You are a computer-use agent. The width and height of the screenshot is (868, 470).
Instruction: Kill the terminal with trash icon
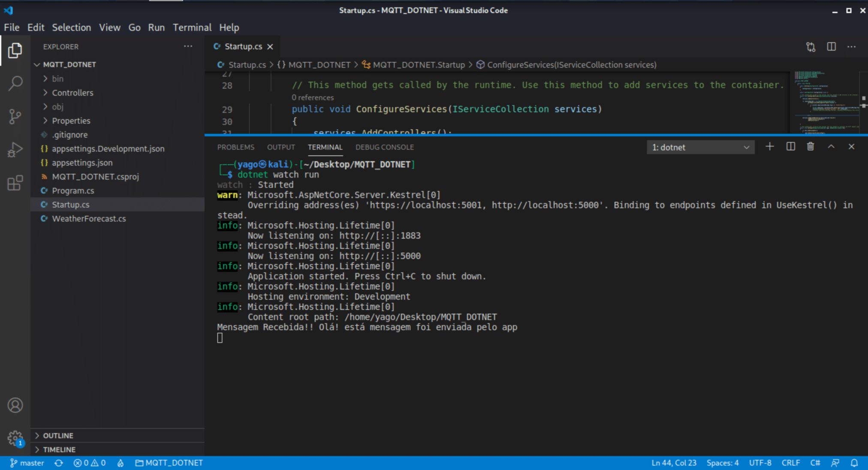tap(810, 147)
